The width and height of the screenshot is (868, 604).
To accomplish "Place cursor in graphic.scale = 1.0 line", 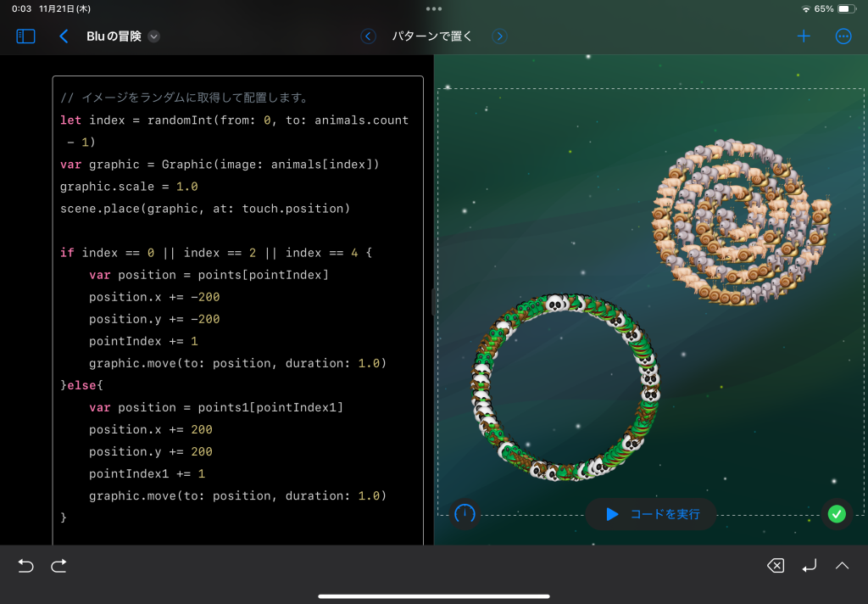I will (x=129, y=186).
